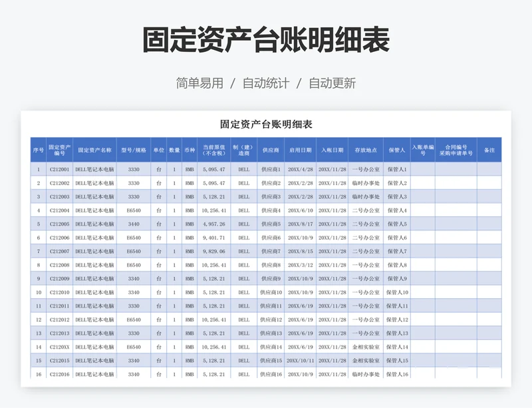The width and height of the screenshot is (532, 408).
Task: Select asset number cell C212001
Action: pyautogui.click(x=60, y=169)
